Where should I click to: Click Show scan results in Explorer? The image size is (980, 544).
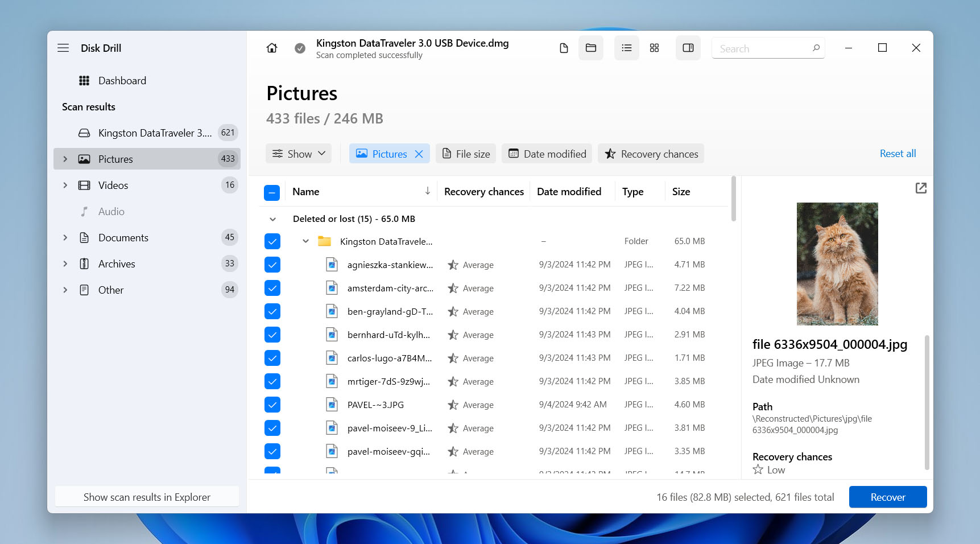pyautogui.click(x=147, y=497)
